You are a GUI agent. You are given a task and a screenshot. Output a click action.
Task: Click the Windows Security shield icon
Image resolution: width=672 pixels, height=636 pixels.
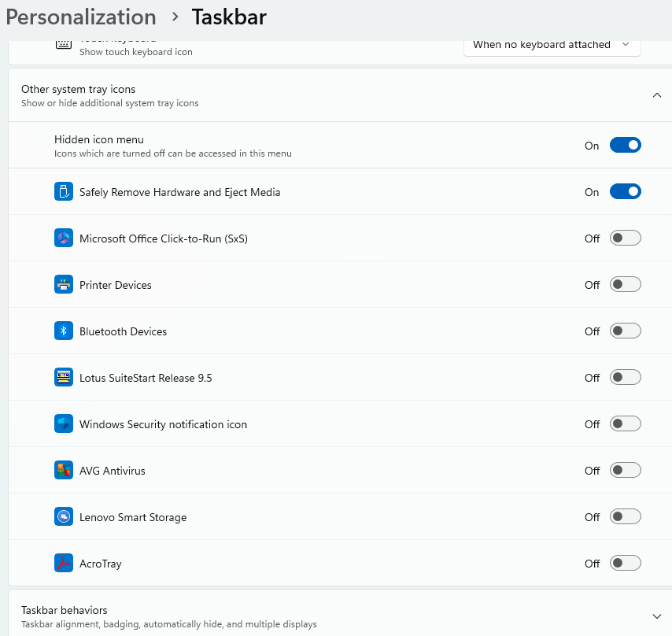point(64,423)
